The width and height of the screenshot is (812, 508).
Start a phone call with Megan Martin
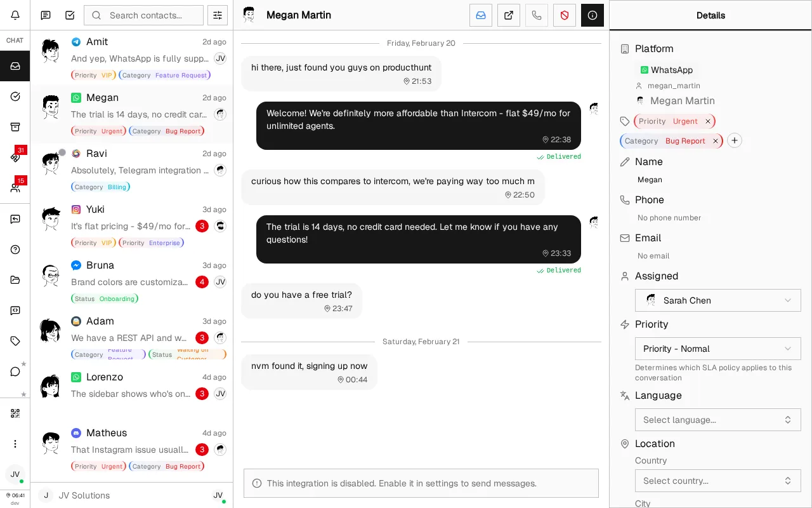coord(536,15)
